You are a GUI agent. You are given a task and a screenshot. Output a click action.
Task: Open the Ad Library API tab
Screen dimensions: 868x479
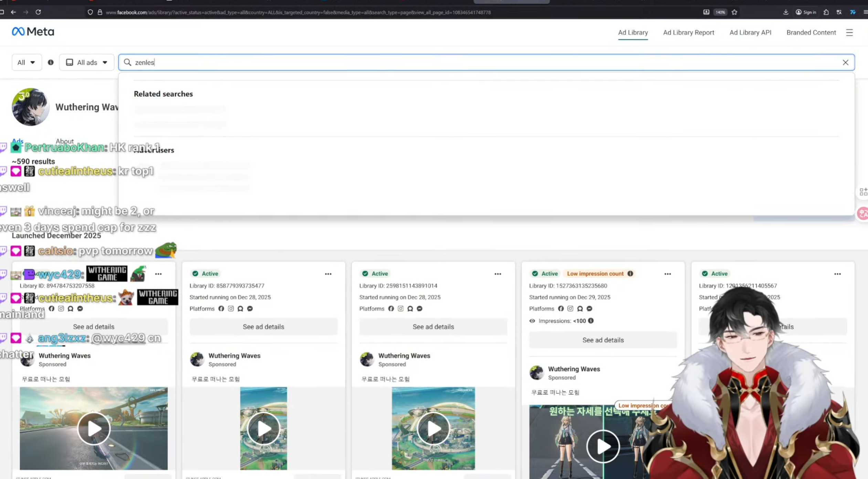point(750,33)
